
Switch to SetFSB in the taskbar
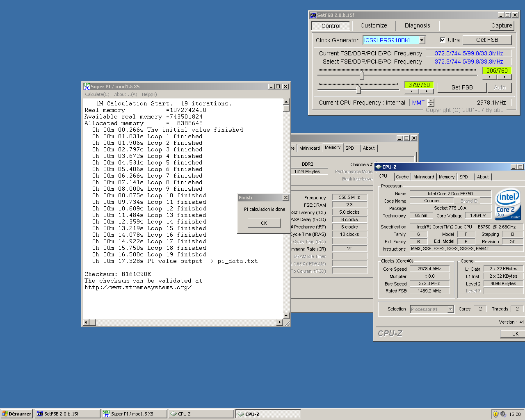[67, 414]
